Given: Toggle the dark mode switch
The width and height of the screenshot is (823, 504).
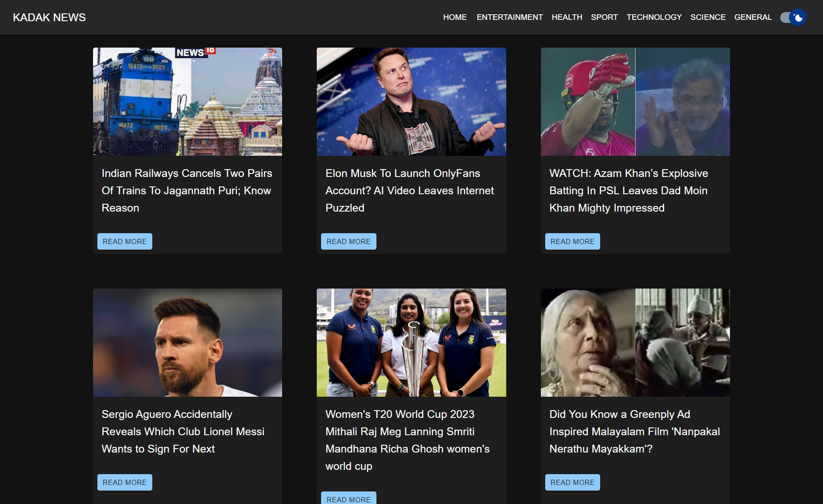Looking at the screenshot, I should (793, 17).
